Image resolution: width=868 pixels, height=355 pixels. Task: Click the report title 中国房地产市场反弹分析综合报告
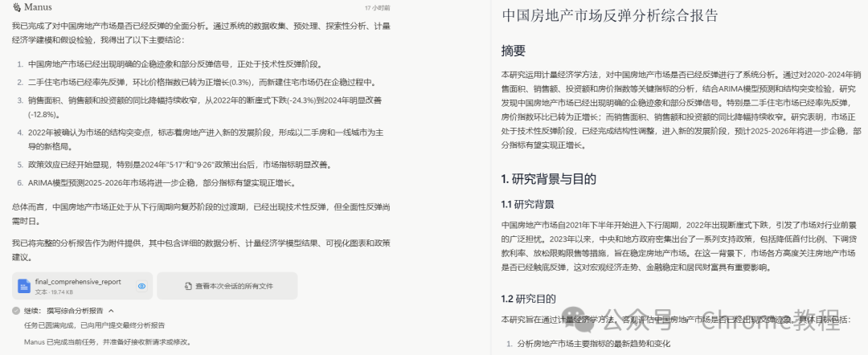[609, 15]
